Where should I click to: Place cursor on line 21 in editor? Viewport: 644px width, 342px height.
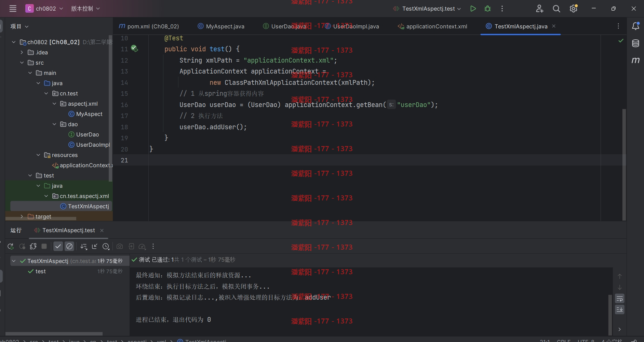coord(374,160)
